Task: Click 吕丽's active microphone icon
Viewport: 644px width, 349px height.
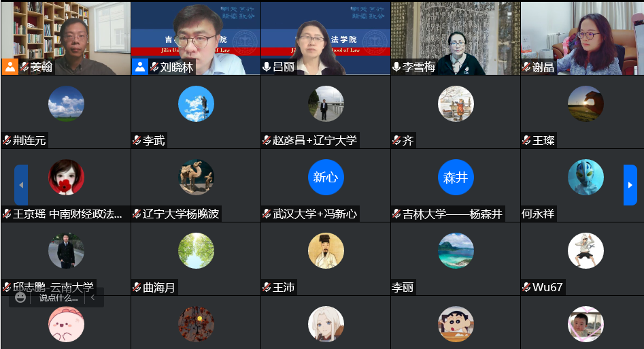Action: (267, 67)
